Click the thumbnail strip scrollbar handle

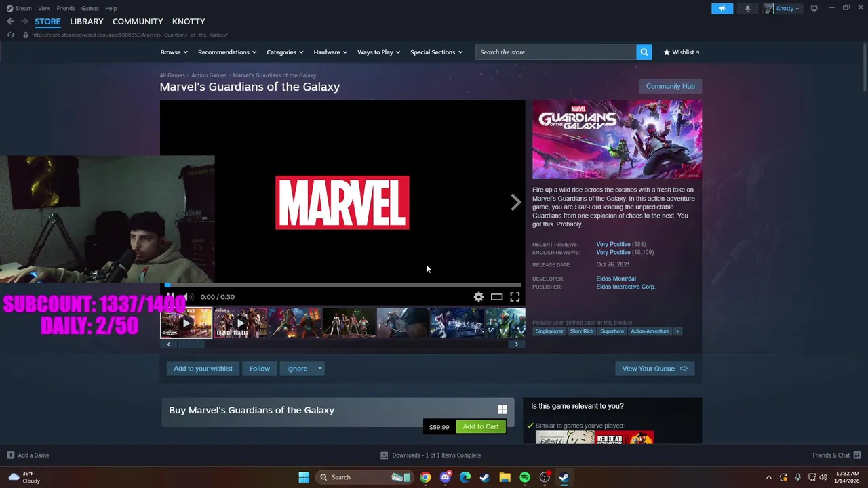point(191,344)
